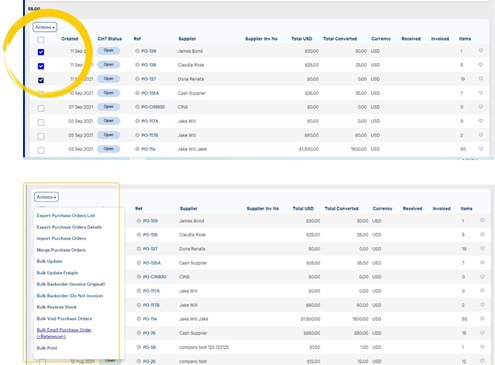Click the status circle icon beside PO-139 in upper list
Screen dimensions: 495x365
point(137,51)
